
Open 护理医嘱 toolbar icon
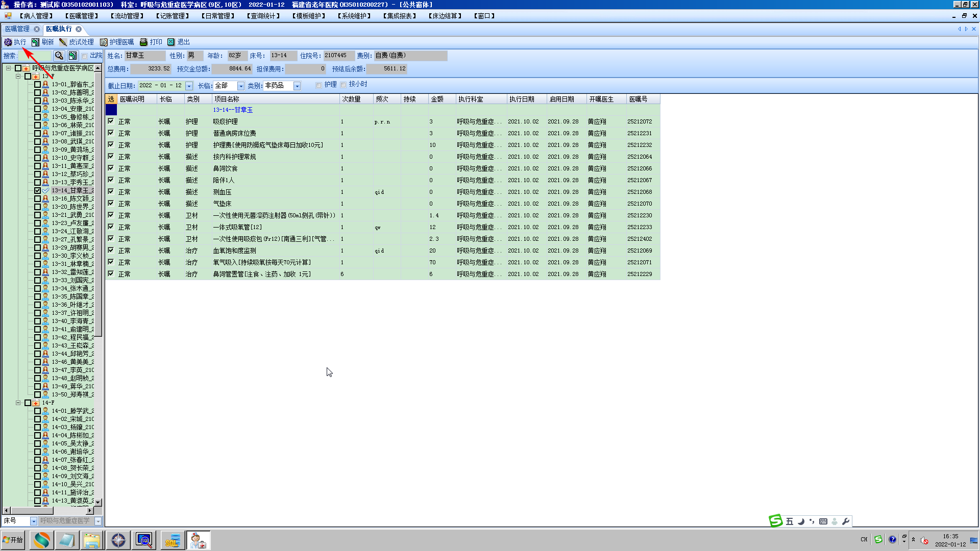click(x=104, y=42)
